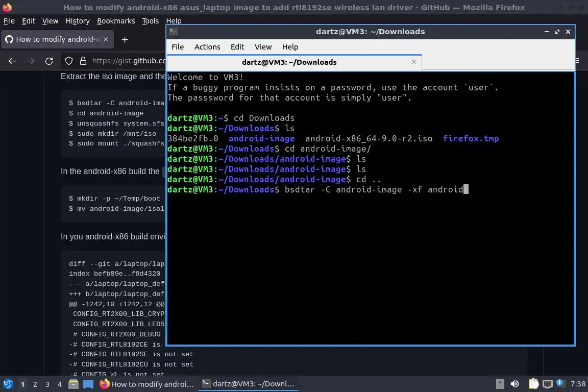
Task: Click the Firefox hamburger menu icon
Action: [x=577, y=61]
